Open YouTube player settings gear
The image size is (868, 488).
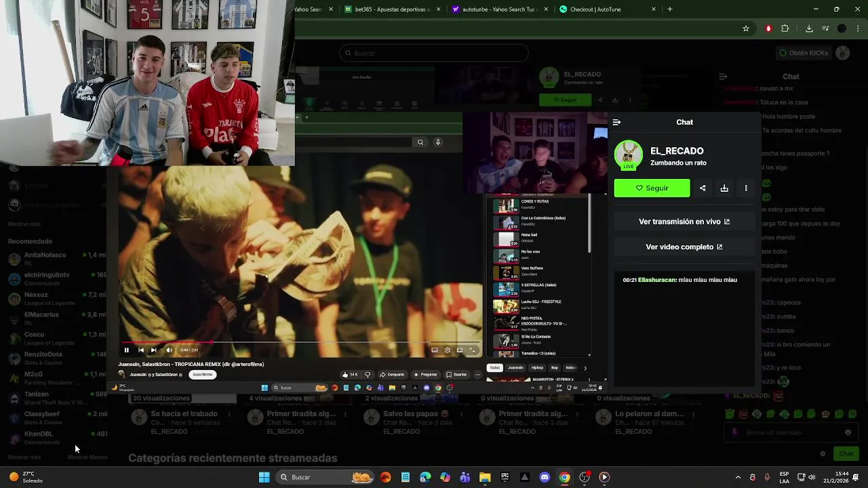point(447,350)
